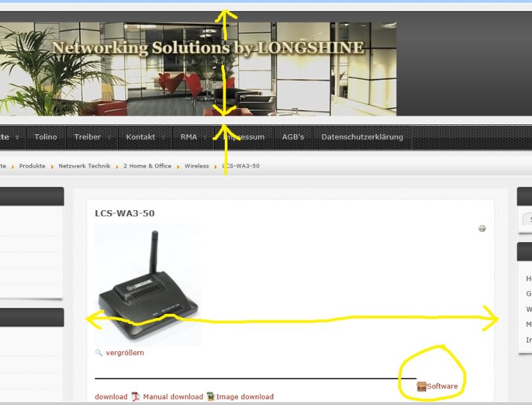Click the Produkte breadcrumb link
Image resolution: width=532 pixels, height=405 pixels.
[32, 166]
